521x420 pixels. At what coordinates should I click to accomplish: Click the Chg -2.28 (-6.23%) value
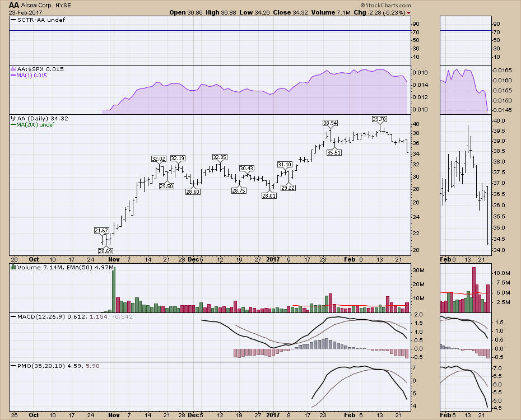click(379, 13)
